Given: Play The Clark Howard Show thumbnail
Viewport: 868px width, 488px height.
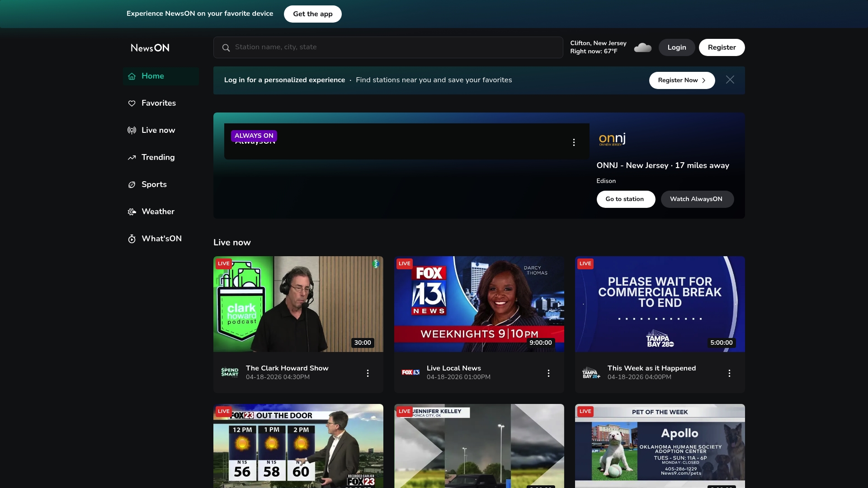Looking at the screenshot, I should [298, 304].
